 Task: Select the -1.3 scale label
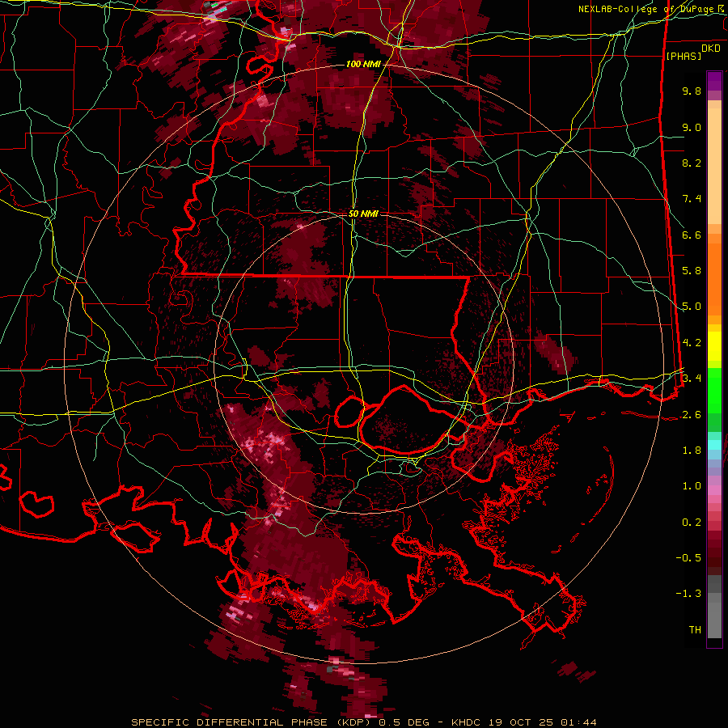click(688, 594)
